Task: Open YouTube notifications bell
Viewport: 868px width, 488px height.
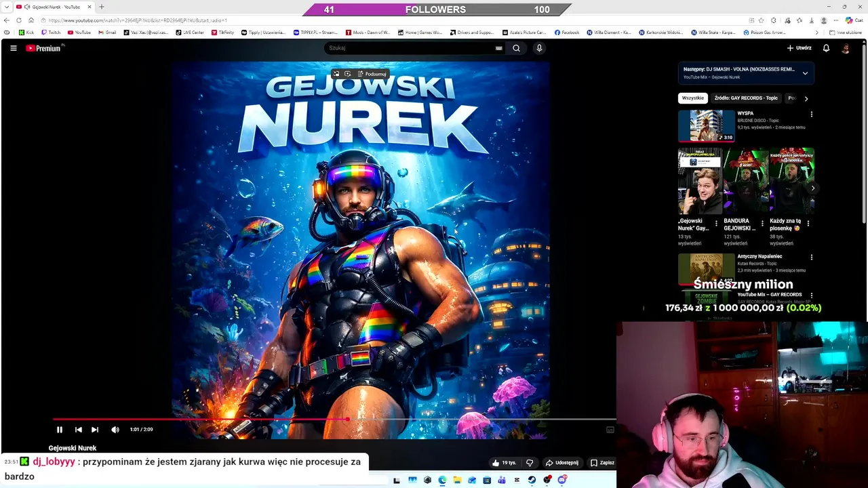Action: (826, 48)
